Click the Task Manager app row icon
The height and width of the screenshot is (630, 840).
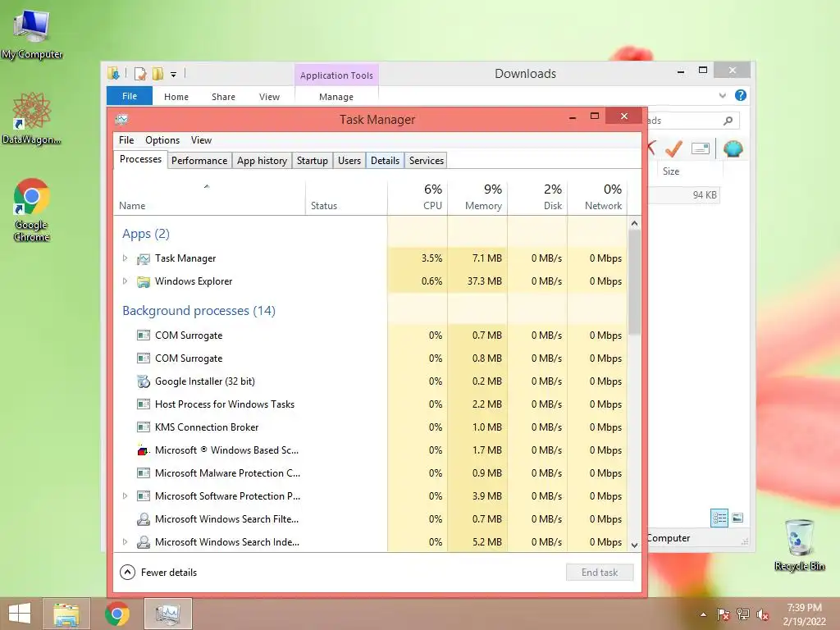pos(143,258)
